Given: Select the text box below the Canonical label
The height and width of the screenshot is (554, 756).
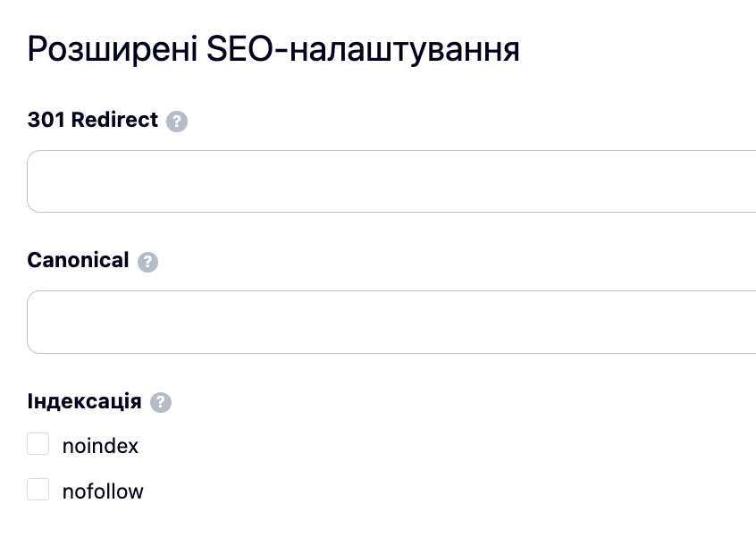Looking at the screenshot, I should coord(391,322).
